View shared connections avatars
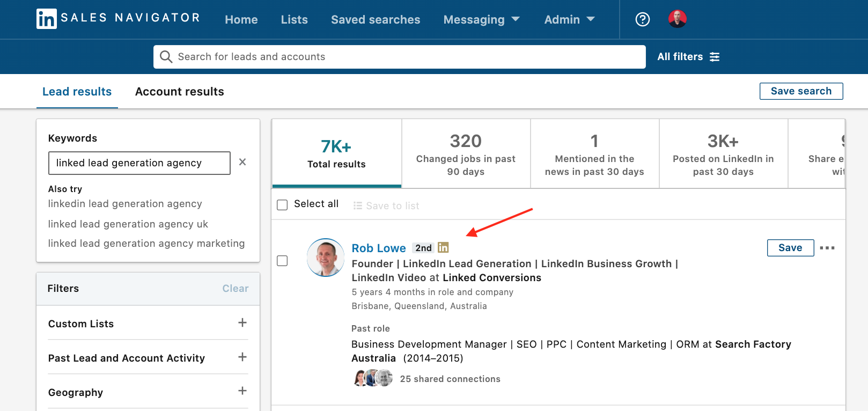Image resolution: width=868 pixels, height=411 pixels. tap(373, 378)
